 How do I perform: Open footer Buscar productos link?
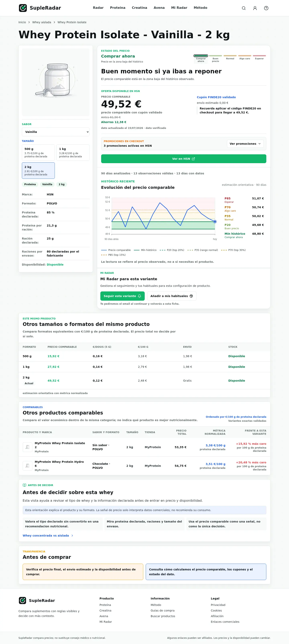(163, 616)
